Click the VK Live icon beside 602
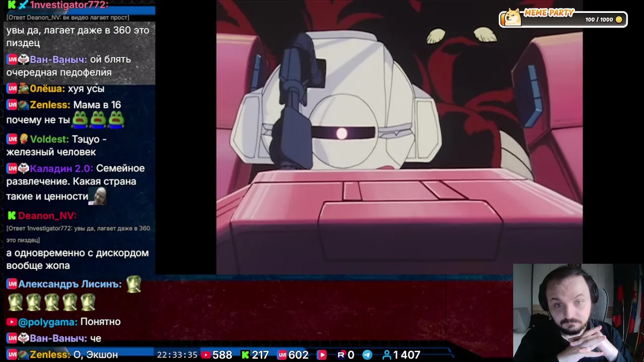This screenshot has height=362, width=644. tap(282, 355)
